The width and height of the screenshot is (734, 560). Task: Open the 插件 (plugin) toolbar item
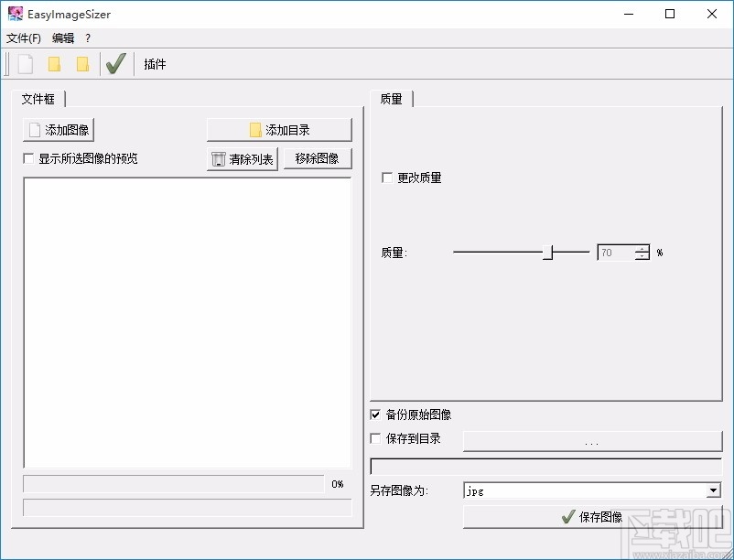click(x=153, y=63)
